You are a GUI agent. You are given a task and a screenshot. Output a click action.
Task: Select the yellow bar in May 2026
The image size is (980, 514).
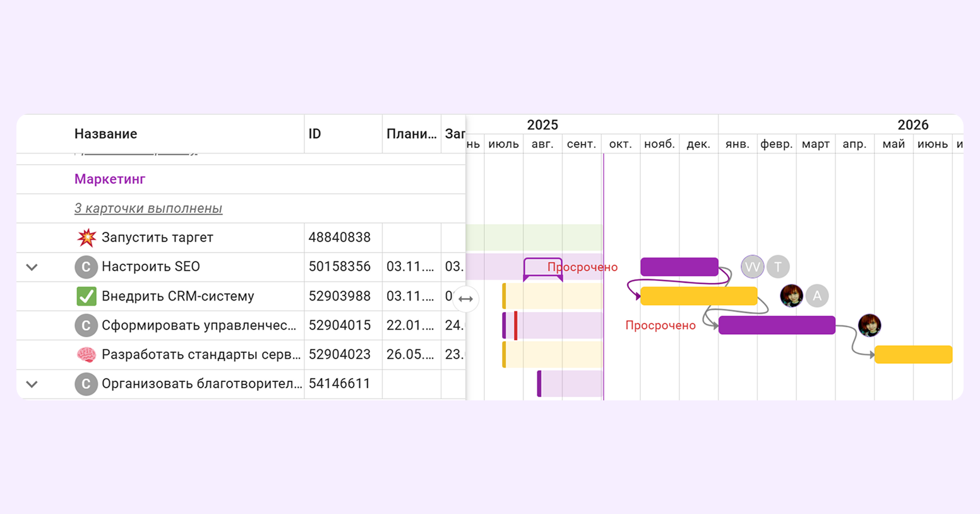coord(913,354)
